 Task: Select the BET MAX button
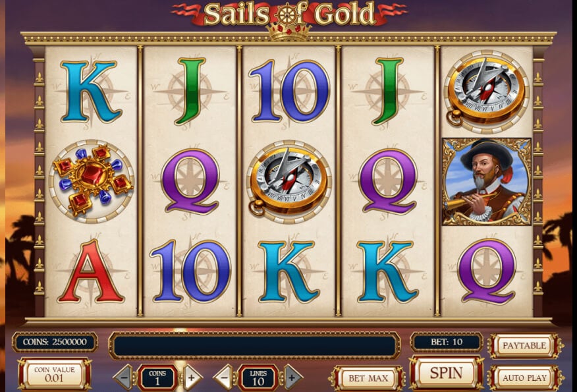pyautogui.click(x=368, y=378)
